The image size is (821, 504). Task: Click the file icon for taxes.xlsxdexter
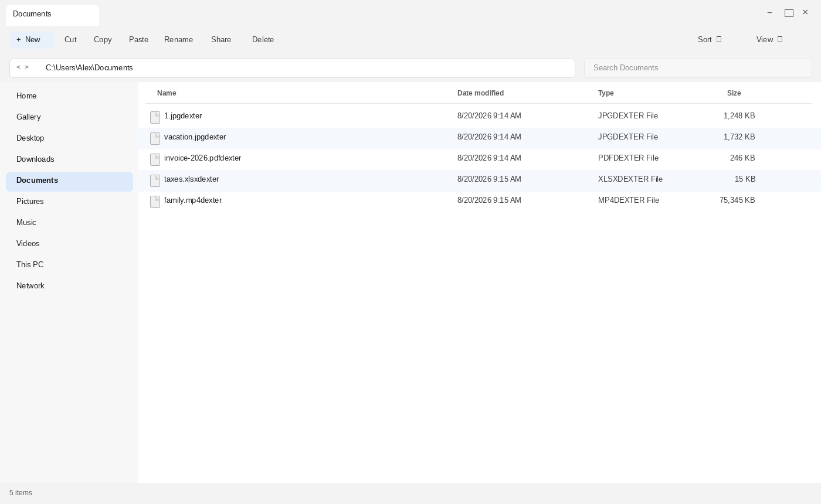tap(155, 181)
